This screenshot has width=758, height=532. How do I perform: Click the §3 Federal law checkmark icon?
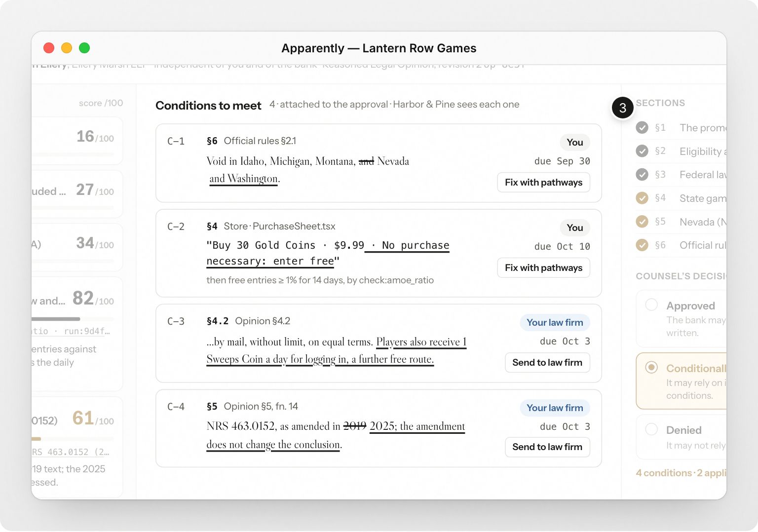click(642, 175)
